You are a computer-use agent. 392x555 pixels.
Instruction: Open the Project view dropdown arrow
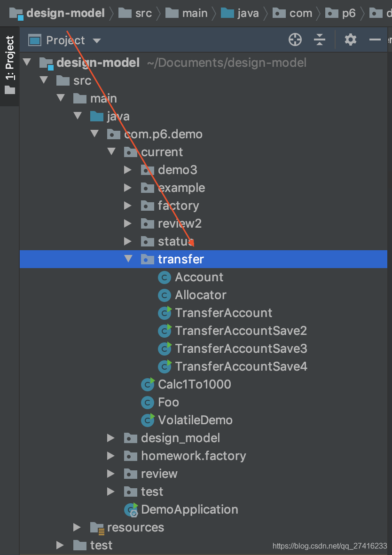(x=96, y=41)
